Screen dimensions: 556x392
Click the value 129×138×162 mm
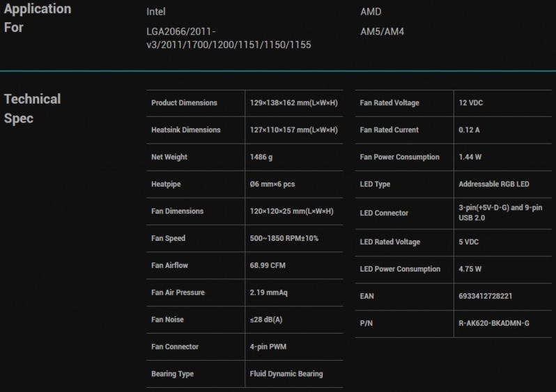tap(293, 103)
